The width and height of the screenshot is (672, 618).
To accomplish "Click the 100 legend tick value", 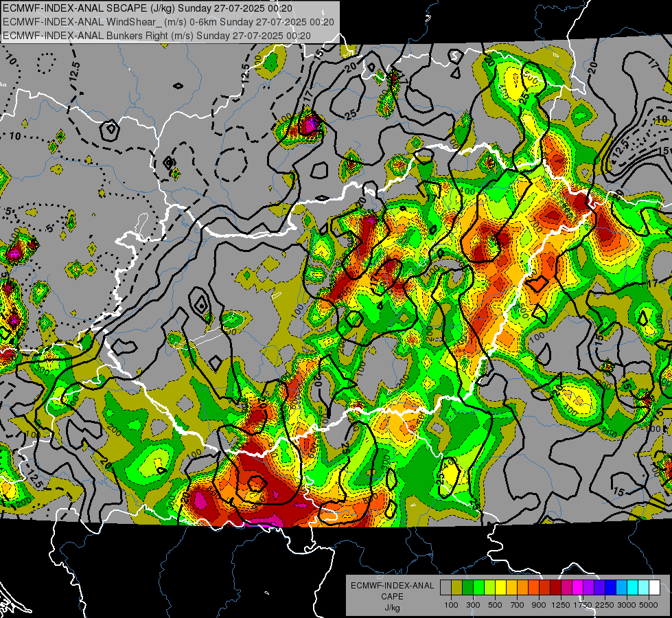I will click(451, 605).
